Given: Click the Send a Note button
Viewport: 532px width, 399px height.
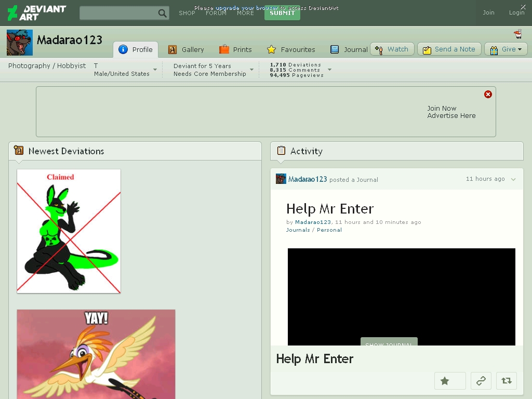Looking at the screenshot, I should click(449, 49).
